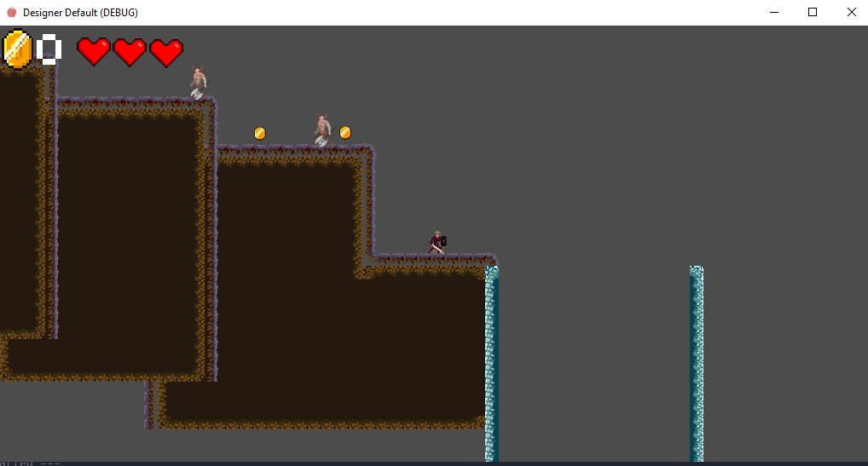Click the teal waterfall pillar beside the cliff
This screenshot has height=466, width=868.
(x=492, y=364)
